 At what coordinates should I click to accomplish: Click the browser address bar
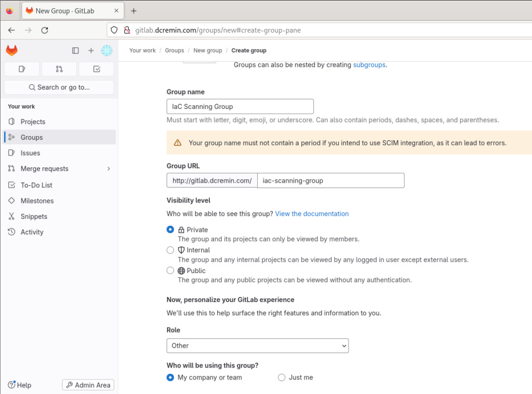point(319,30)
